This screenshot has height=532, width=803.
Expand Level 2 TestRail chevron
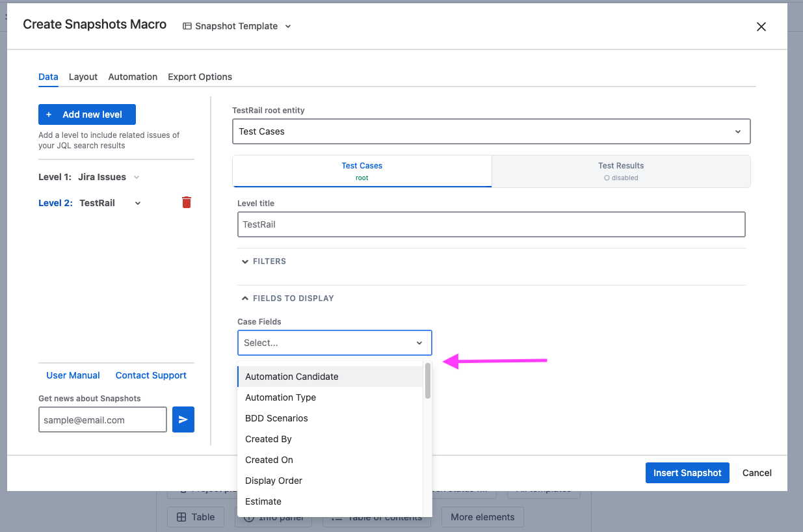pos(138,203)
